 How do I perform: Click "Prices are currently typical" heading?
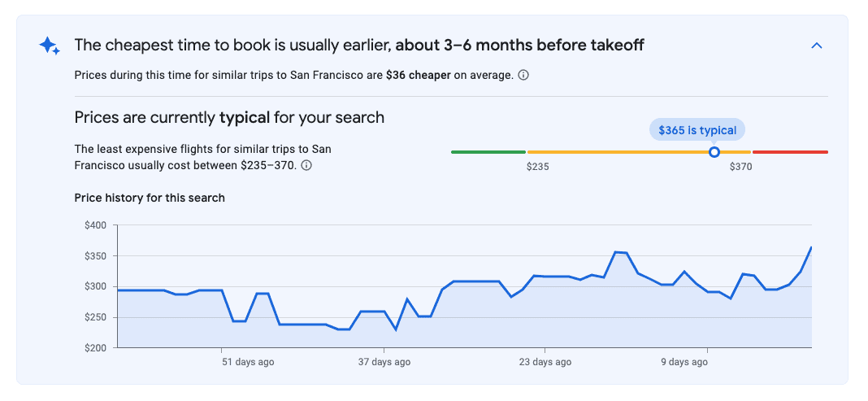tap(229, 117)
